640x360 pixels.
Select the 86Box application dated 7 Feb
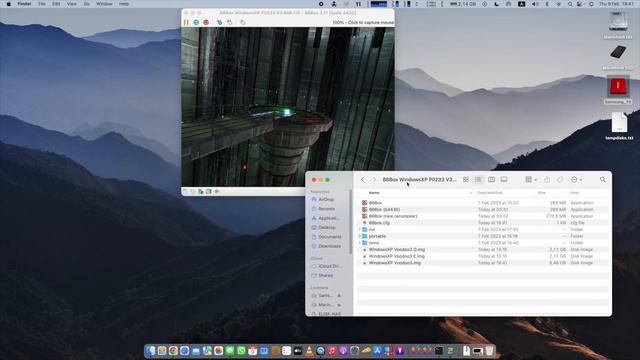pyautogui.click(x=483, y=203)
